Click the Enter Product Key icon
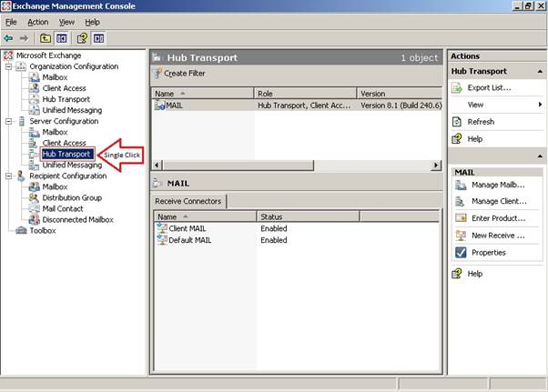Image resolution: width=548 pixels, height=392 pixels. coord(459,218)
